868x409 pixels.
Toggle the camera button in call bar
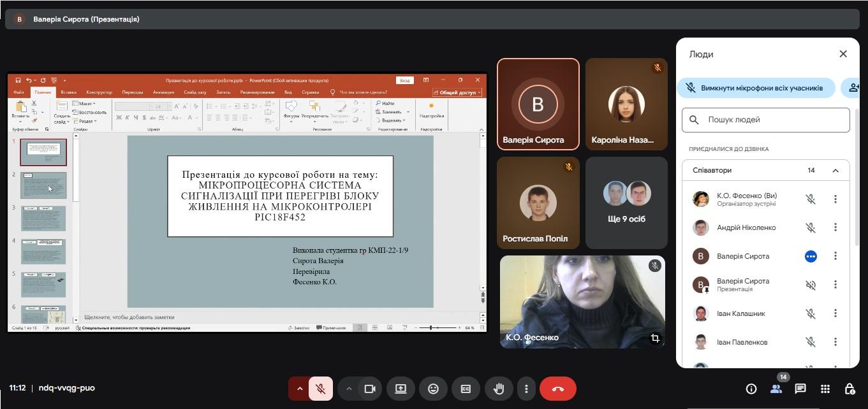pyautogui.click(x=369, y=389)
